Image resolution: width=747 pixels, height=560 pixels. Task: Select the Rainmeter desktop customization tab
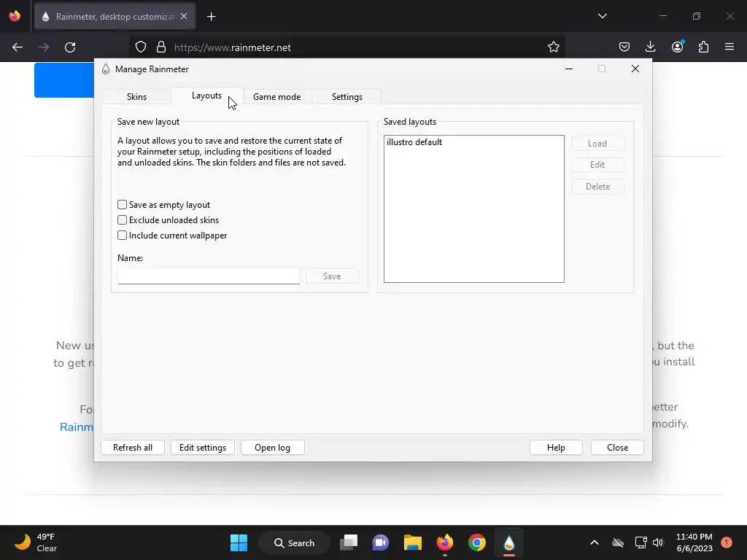115,17
